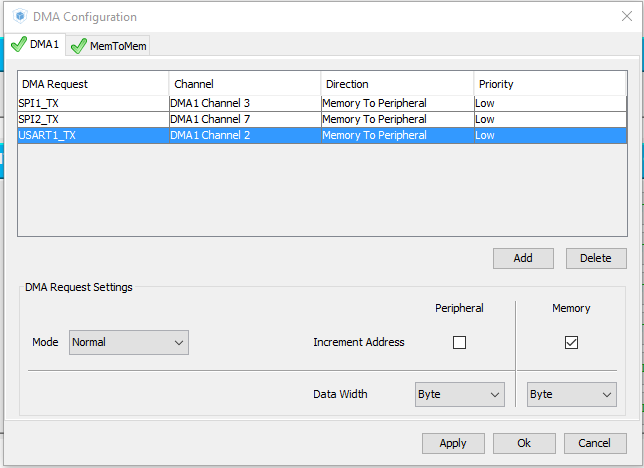Select the SPI2_TX request row
The image size is (644, 468).
(92, 119)
